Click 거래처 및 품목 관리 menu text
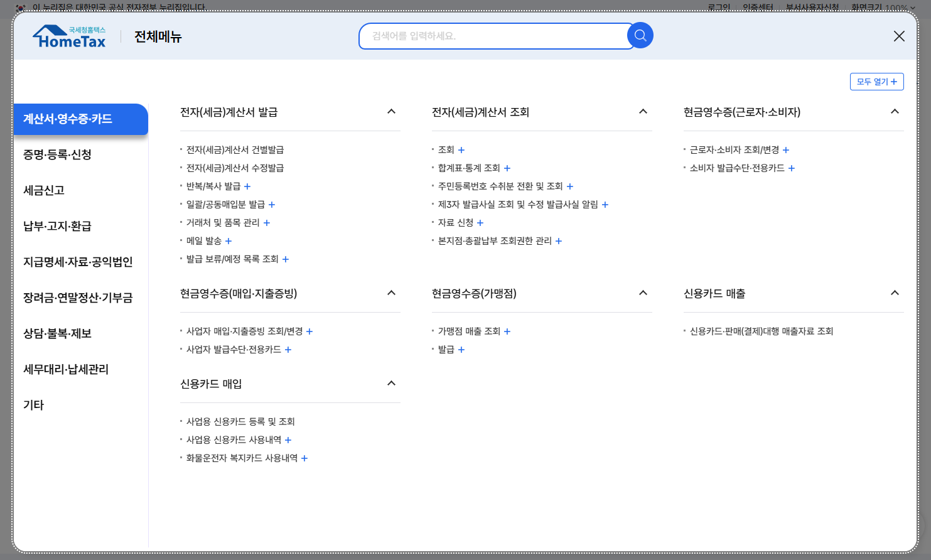This screenshot has width=931, height=560. pyautogui.click(x=223, y=223)
